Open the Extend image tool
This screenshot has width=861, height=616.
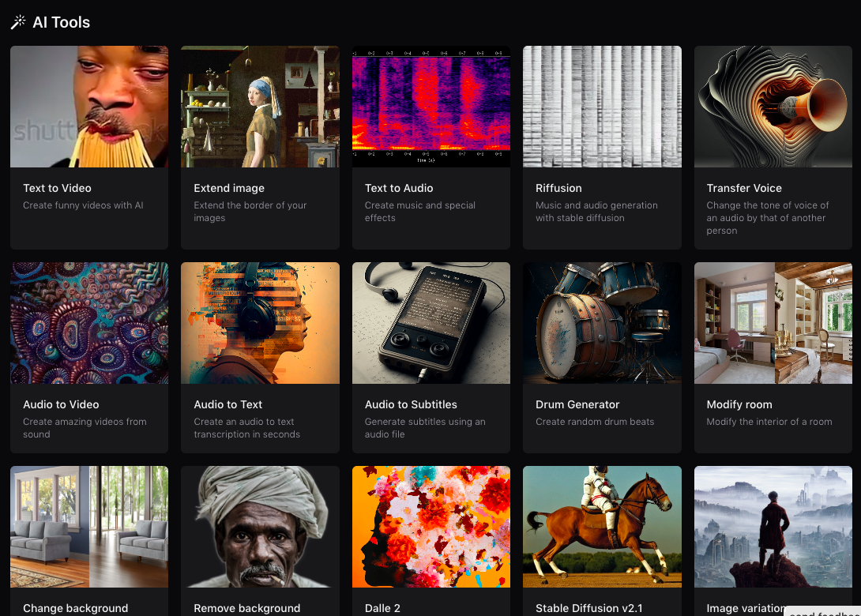point(260,146)
